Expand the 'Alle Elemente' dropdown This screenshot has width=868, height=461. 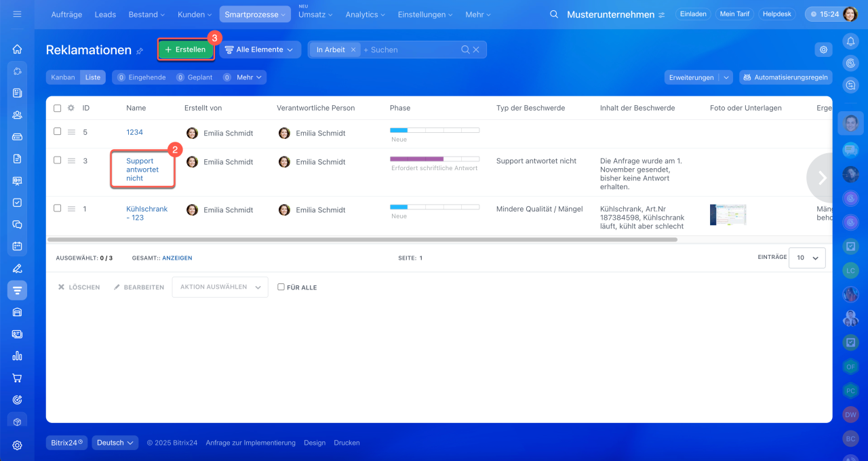pos(260,49)
